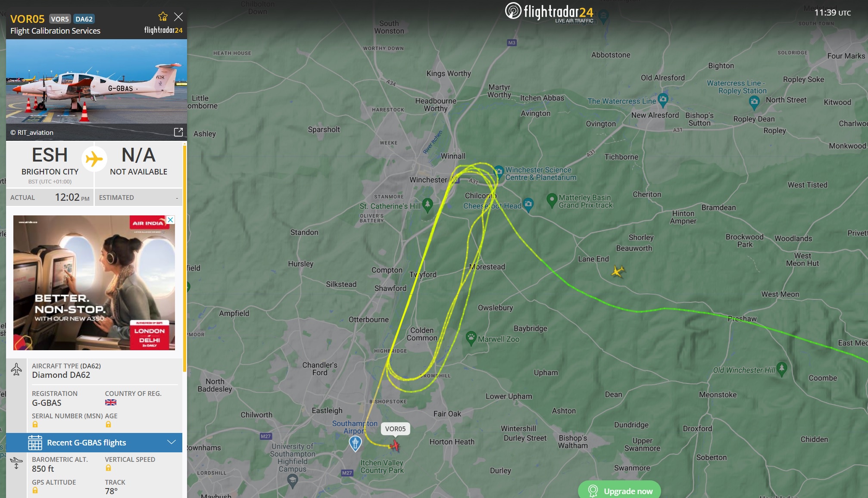The image size is (868, 498).
Task: Click the Upgrade now button
Action: (x=619, y=491)
